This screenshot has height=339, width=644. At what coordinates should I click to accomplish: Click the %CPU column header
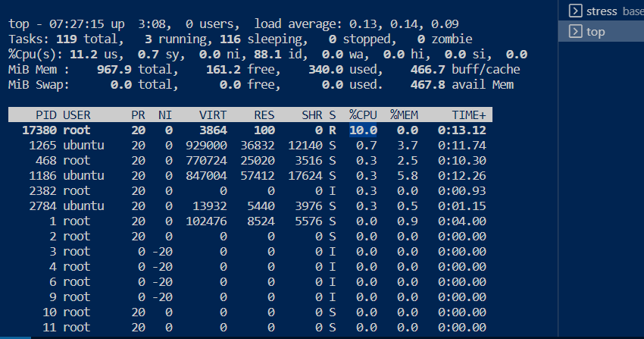point(363,115)
